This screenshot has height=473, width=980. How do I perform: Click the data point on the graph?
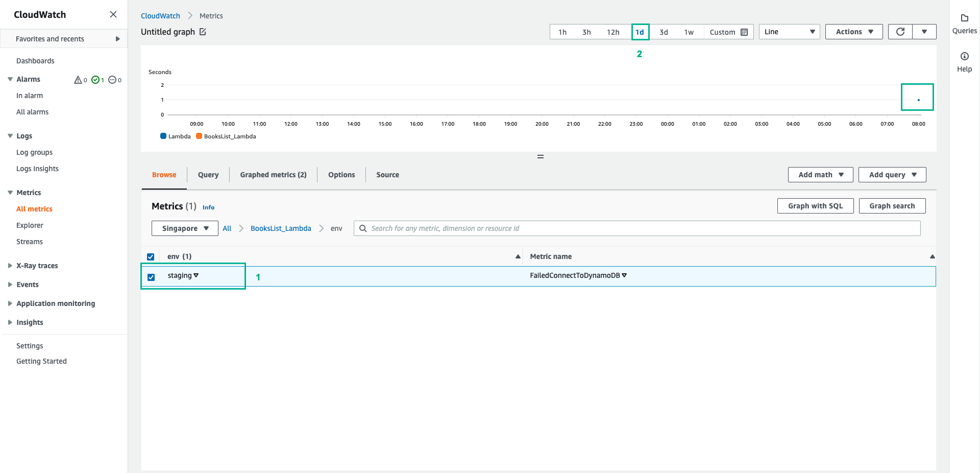pyautogui.click(x=918, y=100)
